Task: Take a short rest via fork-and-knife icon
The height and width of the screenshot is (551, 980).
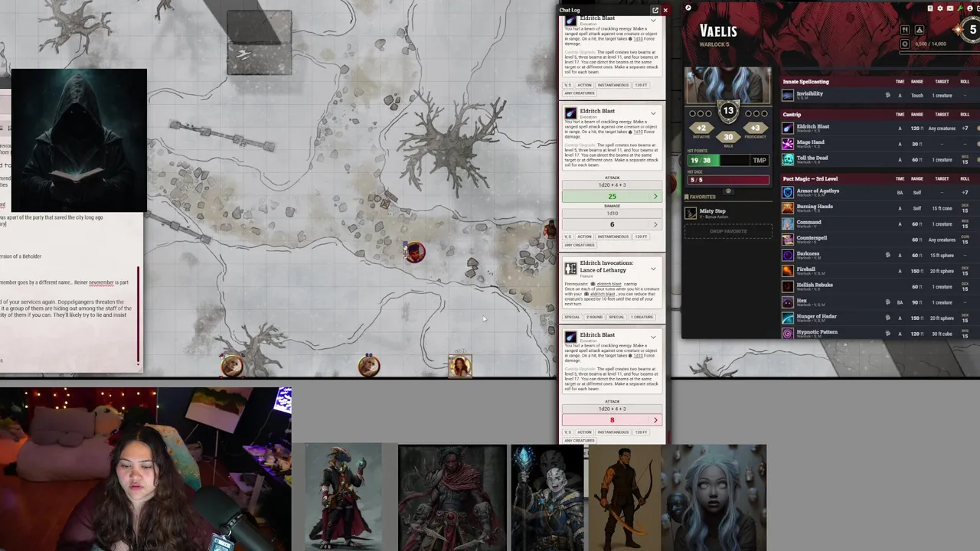Action: pyautogui.click(x=905, y=30)
